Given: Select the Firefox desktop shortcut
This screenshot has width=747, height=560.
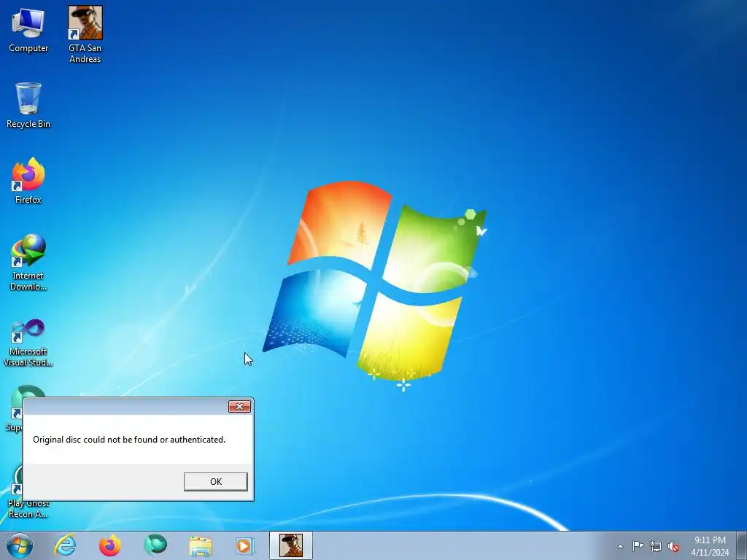Looking at the screenshot, I should click(x=28, y=181).
